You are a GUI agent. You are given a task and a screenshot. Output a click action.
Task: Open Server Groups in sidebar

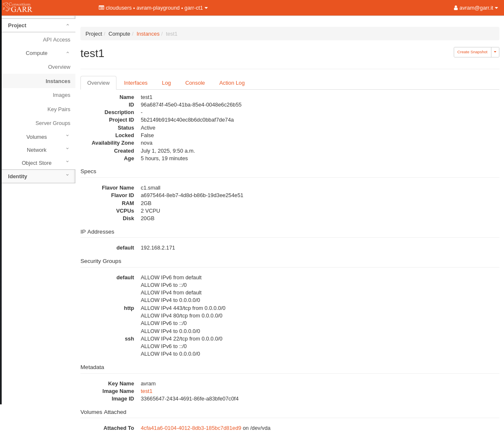pos(53,123)
